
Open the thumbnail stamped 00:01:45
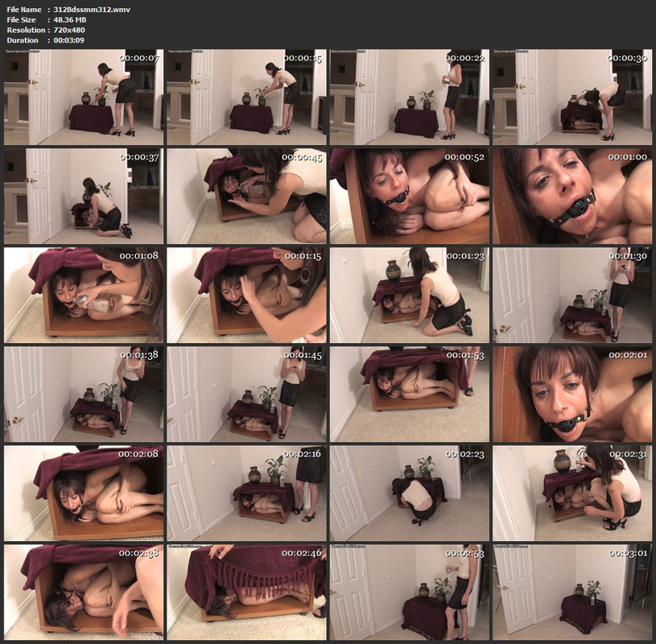(x=246, y=394)
